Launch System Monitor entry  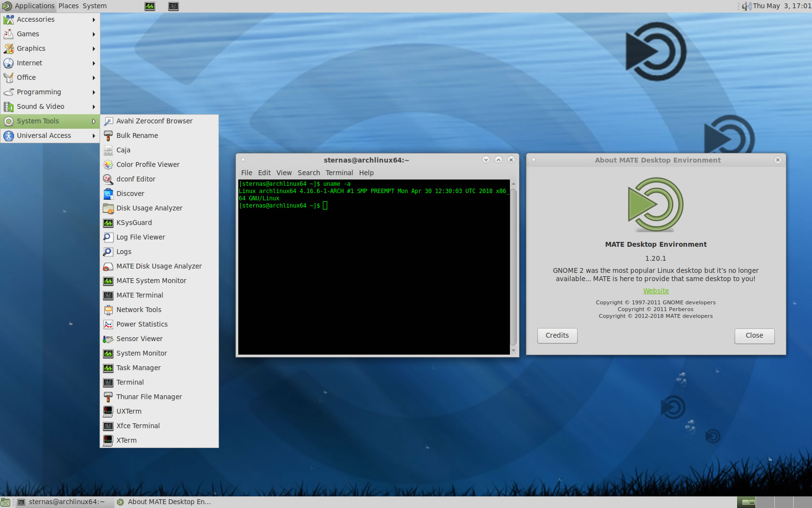pos(159,353)
